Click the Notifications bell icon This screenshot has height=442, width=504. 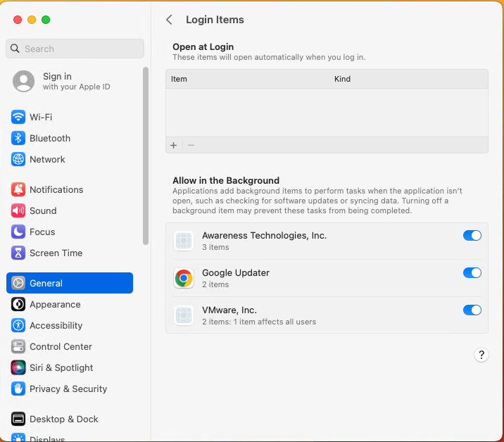coord(18,189)
